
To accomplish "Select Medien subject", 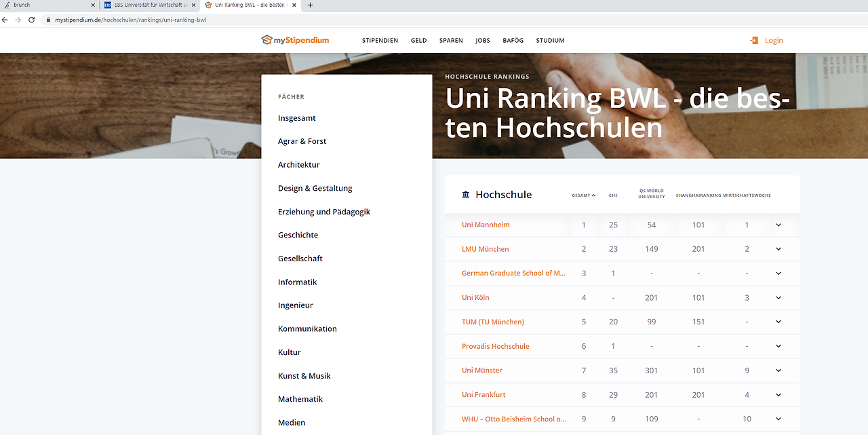I will click(x=292, y=423).
